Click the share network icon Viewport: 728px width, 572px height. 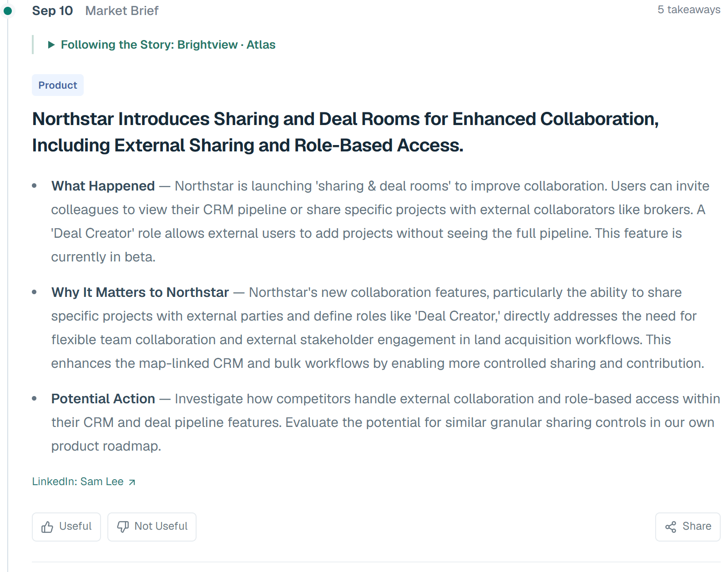coord(671,527)
